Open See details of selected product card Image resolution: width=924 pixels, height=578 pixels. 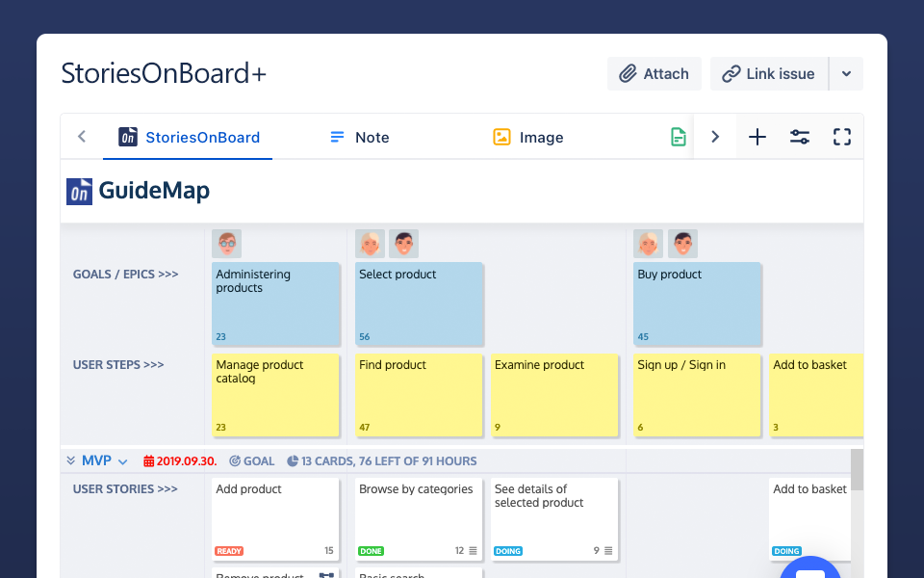(554, 519)
